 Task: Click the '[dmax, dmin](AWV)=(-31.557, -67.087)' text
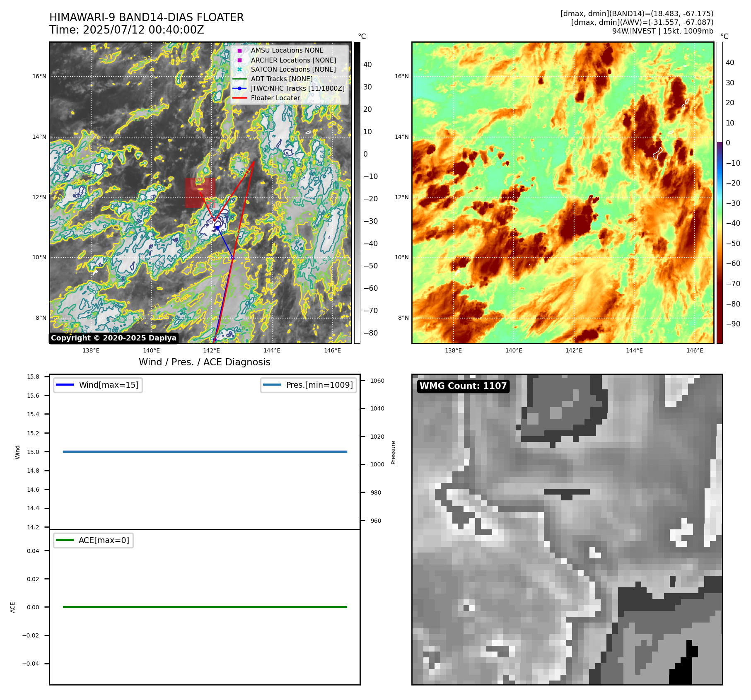642,22
